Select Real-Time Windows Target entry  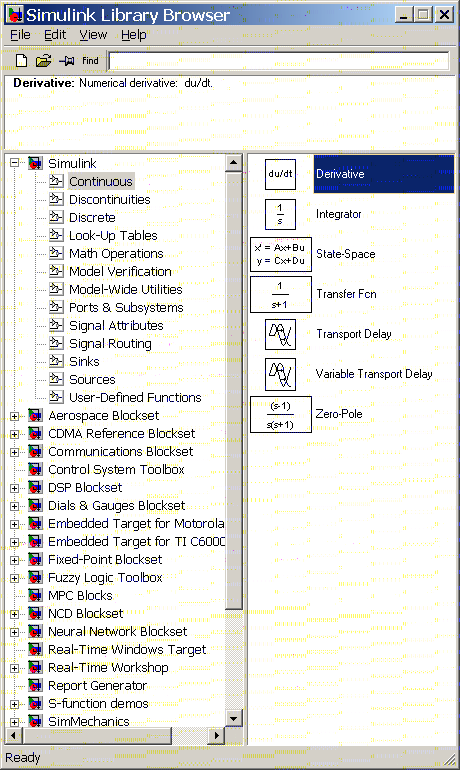(127, 650)
